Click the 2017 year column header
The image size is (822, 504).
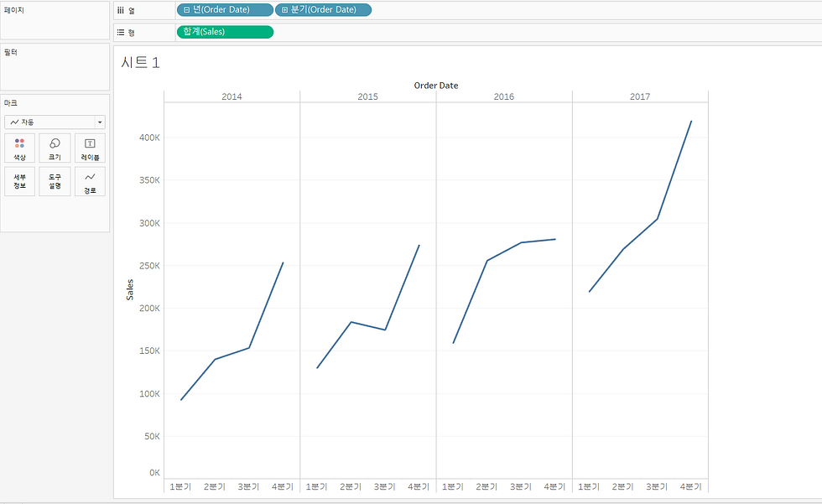click(639, 96)
